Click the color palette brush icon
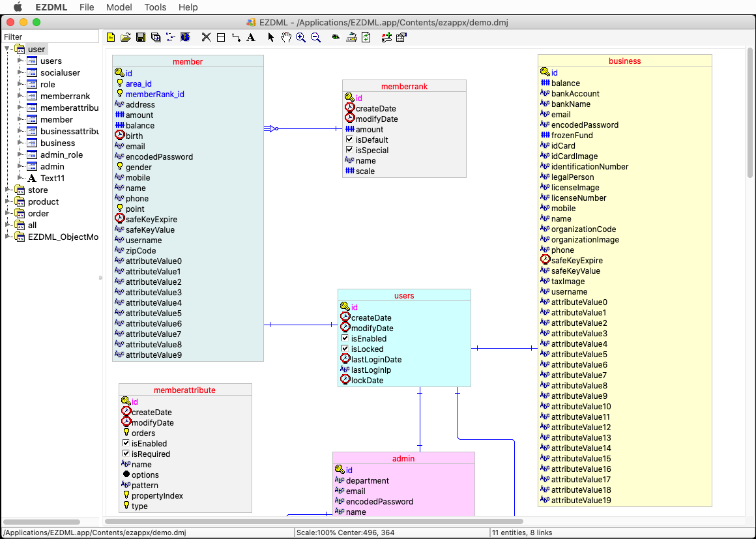The image size is (756, 539). 351,37
